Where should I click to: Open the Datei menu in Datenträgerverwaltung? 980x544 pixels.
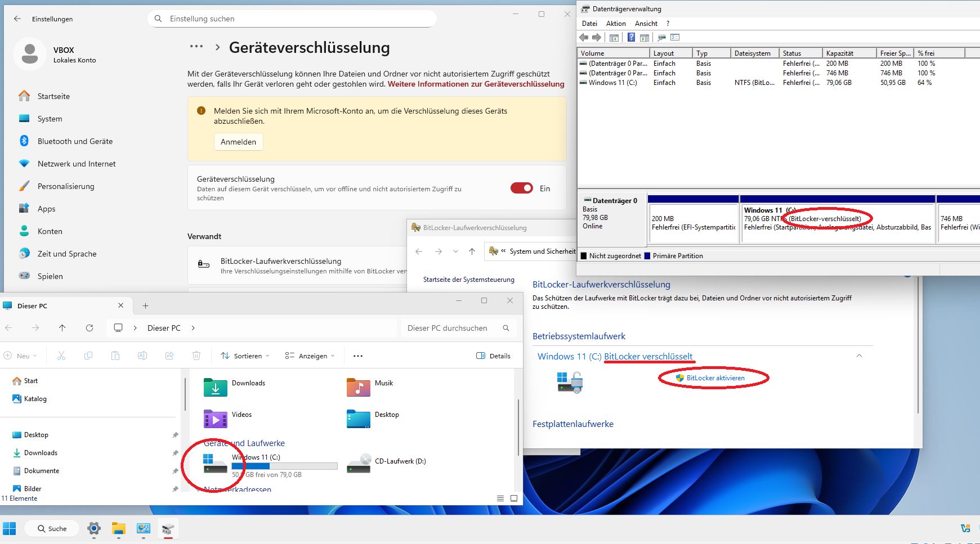click(589, 24)
